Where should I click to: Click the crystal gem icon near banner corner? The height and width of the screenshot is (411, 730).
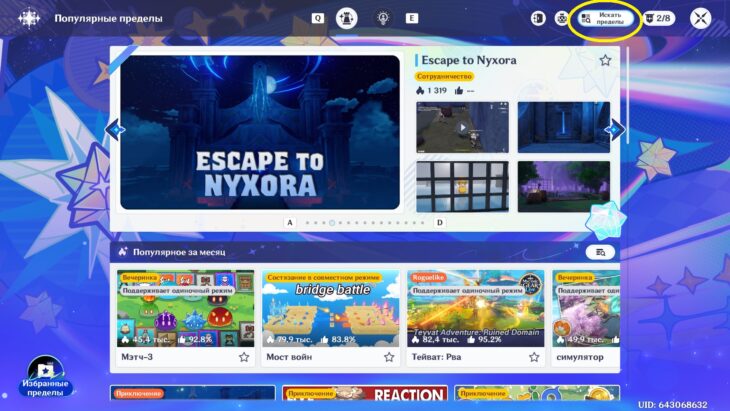[x=604, y=220]
